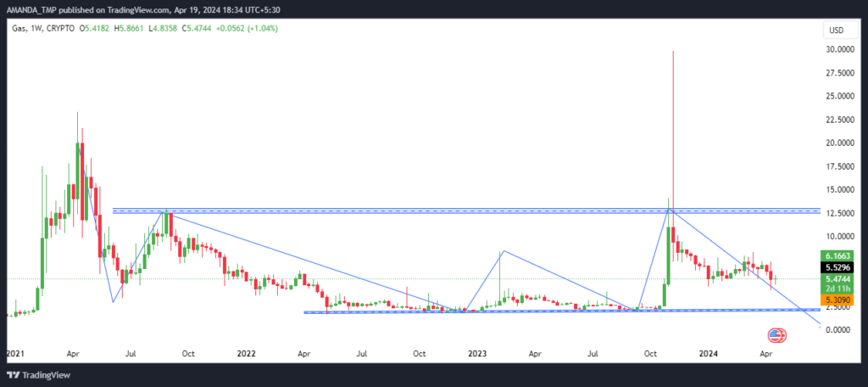Click the 12.5000 price axis label
This screenshot has height=387, width=868.
tap(838, 213)
